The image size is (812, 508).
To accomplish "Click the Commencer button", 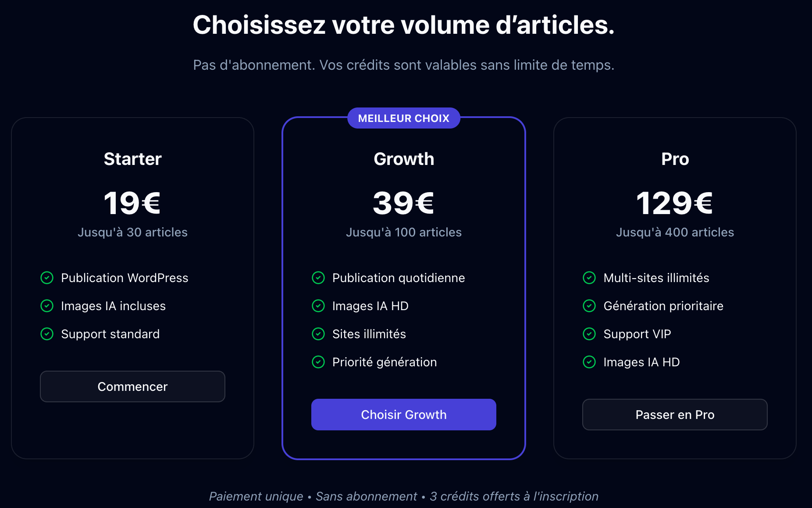I will tap(132, 386).
